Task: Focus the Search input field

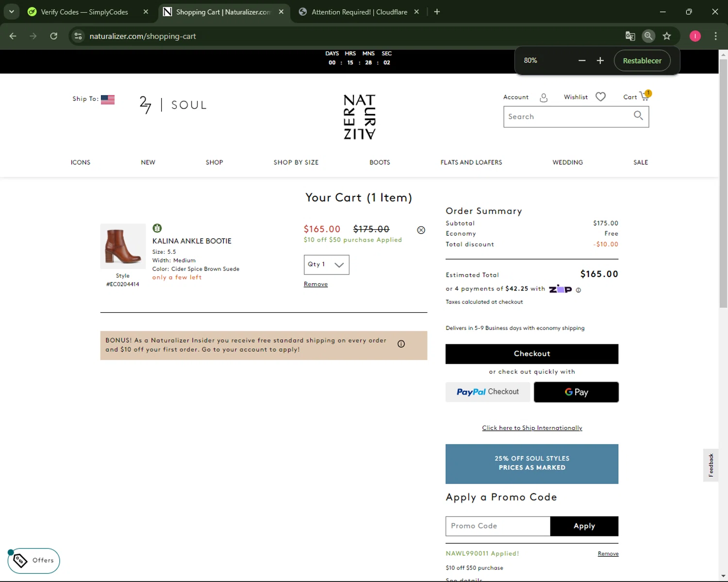Action: tap(568, 117)
